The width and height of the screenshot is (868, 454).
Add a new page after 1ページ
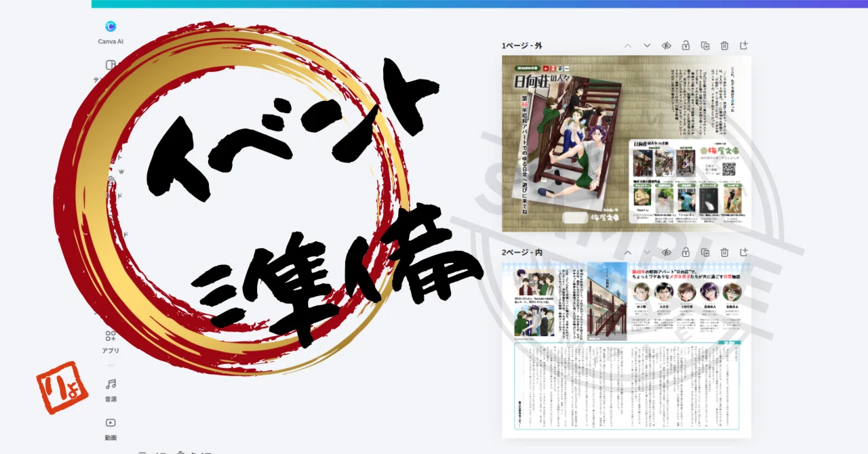(x=744, y=45)
